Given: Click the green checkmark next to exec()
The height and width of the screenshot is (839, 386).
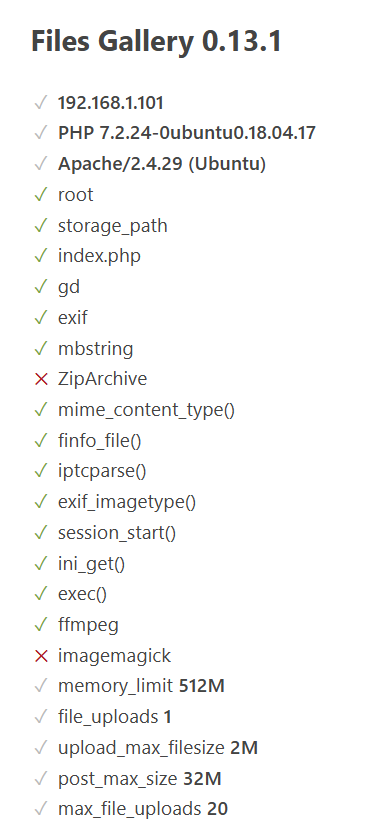Looking at the screenshot, I should (x=41, y=594).
